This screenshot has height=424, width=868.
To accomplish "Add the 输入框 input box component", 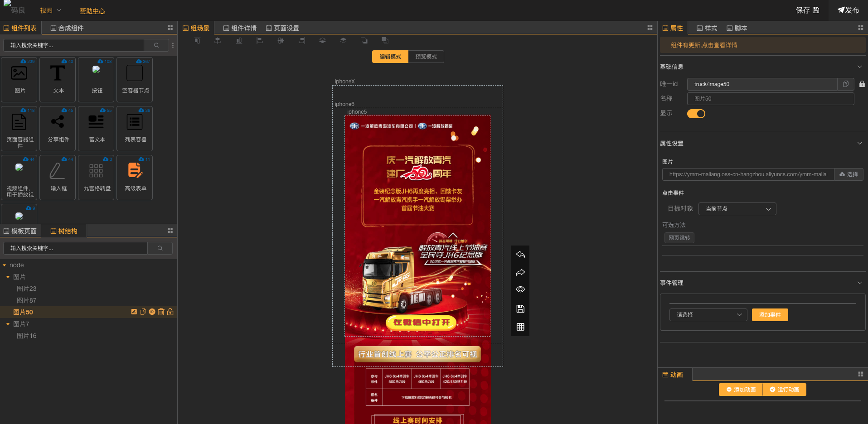I will click(x=58, y=177).
